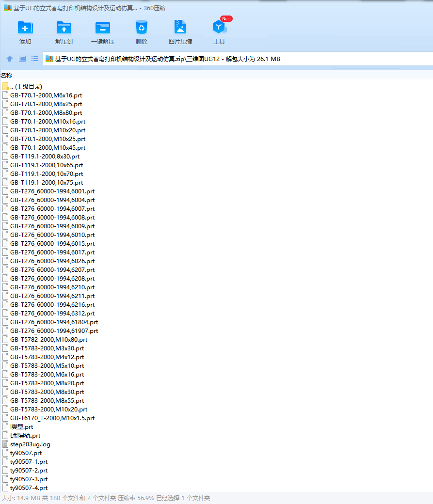Sort by the 名称 column header
Screen dimensions: 433x504
tap(6, 76)
